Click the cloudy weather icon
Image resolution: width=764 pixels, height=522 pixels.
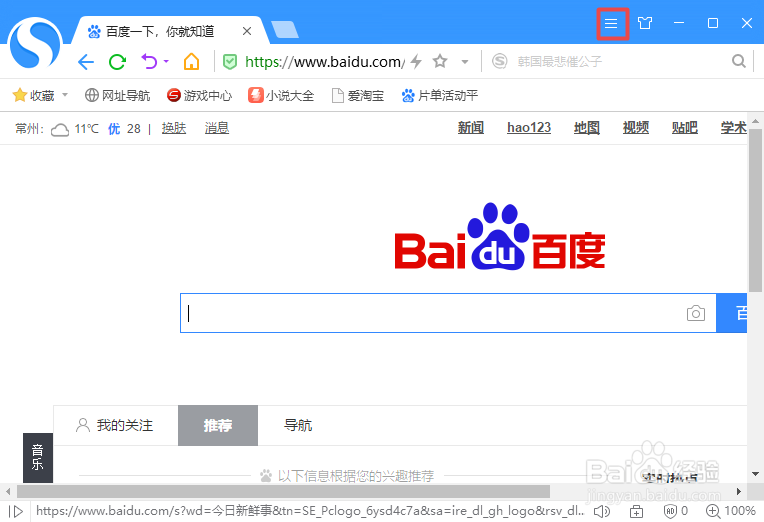[x=60, y=130]
